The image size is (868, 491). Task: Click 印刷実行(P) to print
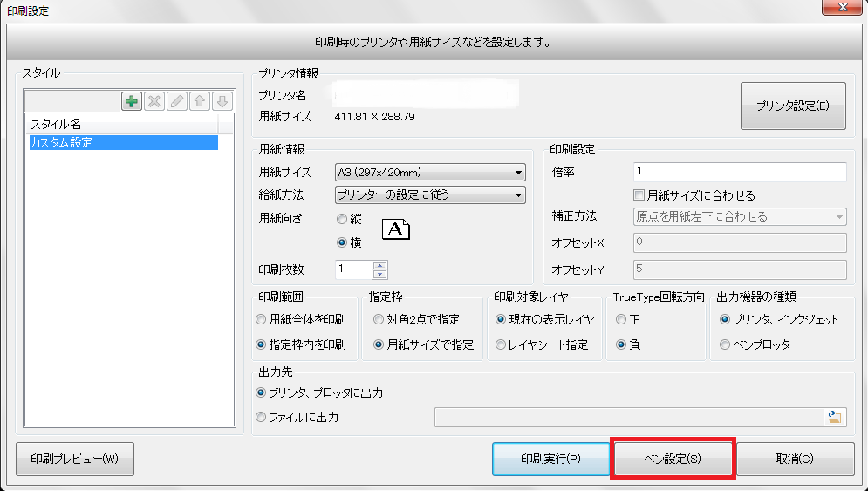550,459
